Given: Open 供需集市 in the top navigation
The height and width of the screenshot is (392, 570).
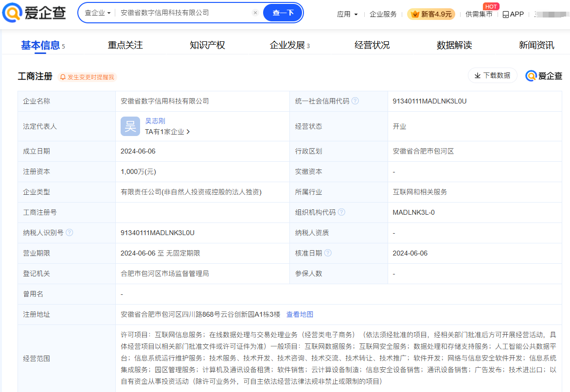Looking at the screenshot, I should coord(479,14).
